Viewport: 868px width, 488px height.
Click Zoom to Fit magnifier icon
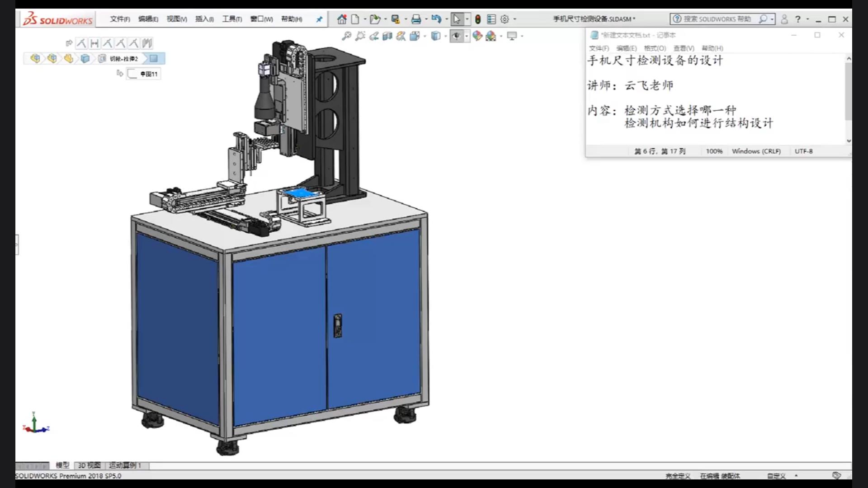coord(347,36)
